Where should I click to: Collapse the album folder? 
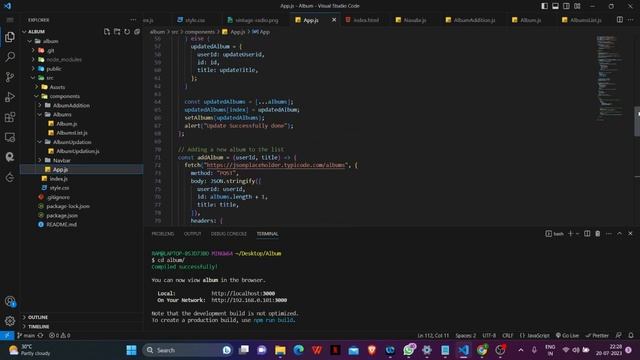point(29,41)
